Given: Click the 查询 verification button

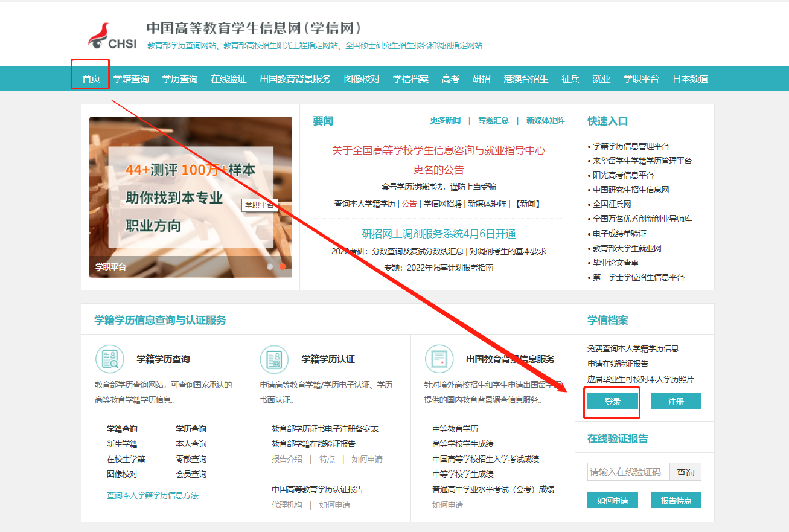Looking at the screenshot, I should point(685,472).
